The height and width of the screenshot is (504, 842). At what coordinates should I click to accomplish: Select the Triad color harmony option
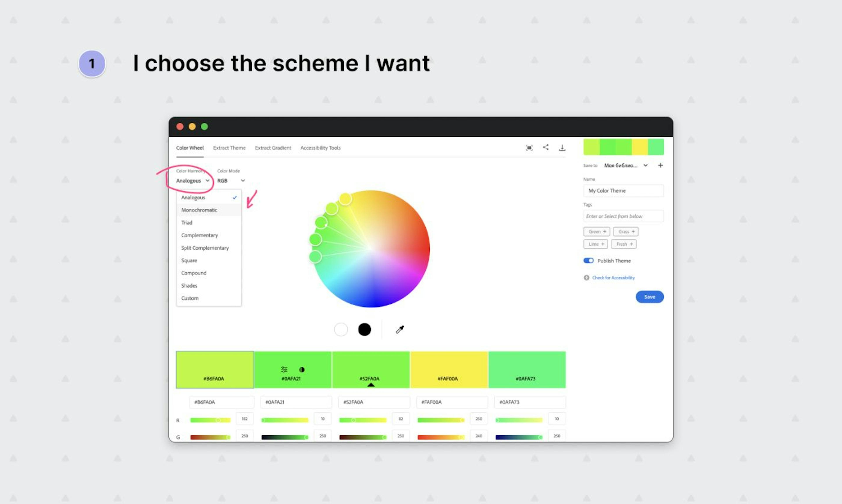point(187,222)
